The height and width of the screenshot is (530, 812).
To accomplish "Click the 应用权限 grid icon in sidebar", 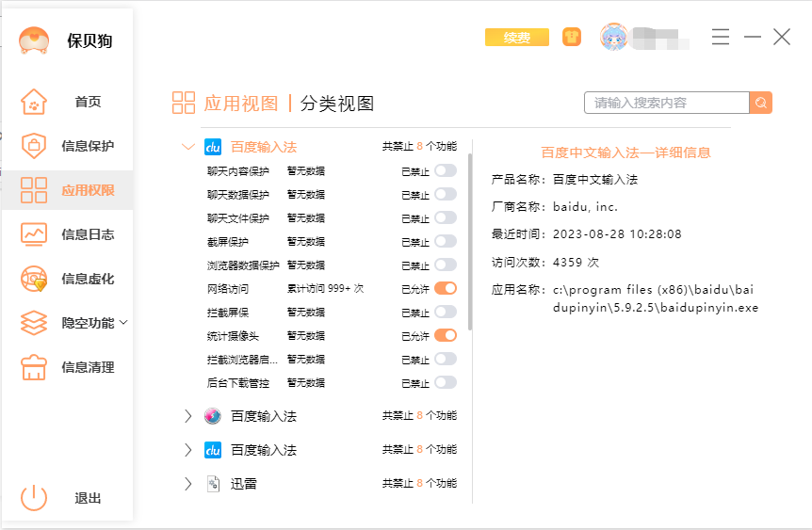I will (x=34, y=190).
